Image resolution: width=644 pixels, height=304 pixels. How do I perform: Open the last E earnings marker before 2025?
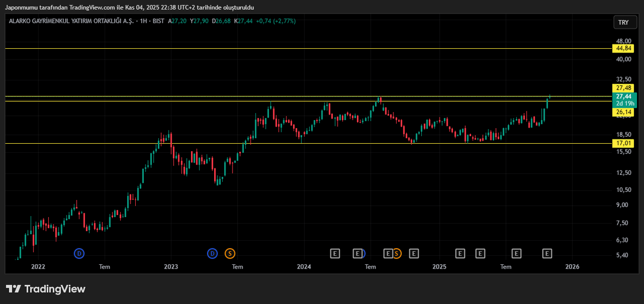pos(413,253)
